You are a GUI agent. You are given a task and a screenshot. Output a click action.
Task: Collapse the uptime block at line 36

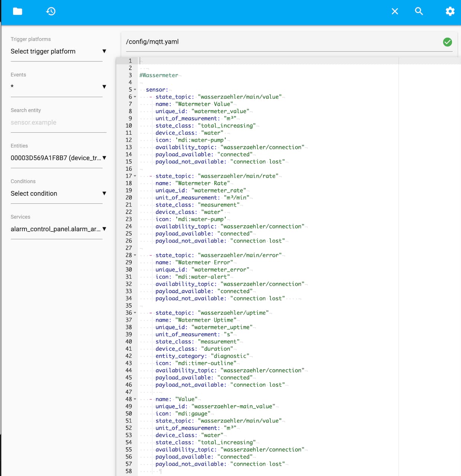pyautogui.click(x=135, y=313)
